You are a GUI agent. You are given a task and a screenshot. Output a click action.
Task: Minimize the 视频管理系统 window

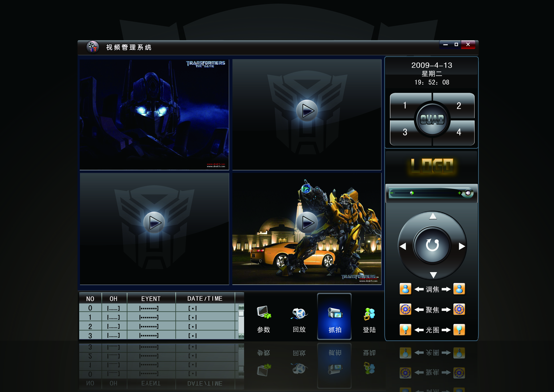click(x=445, y=45)
